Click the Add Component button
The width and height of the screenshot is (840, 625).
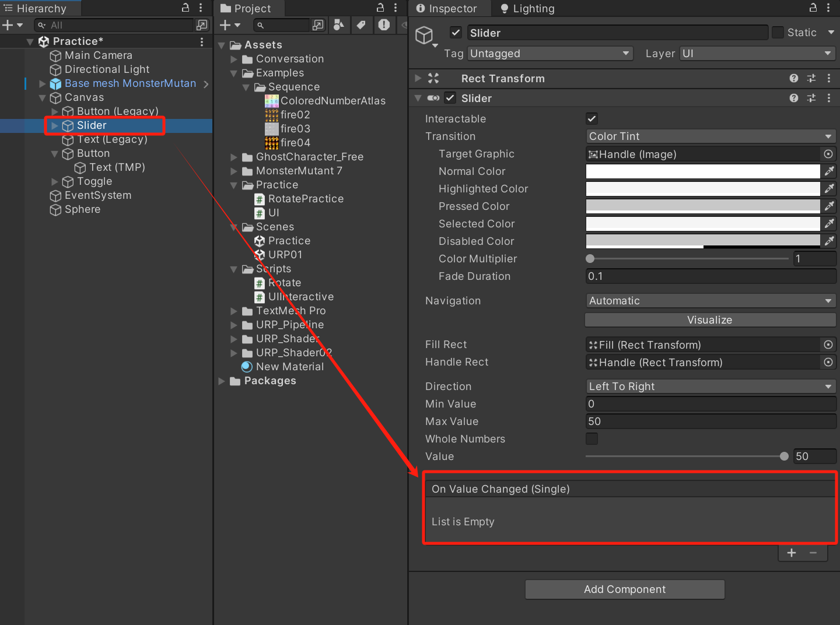pyautogui.click(x=625, y=589)
